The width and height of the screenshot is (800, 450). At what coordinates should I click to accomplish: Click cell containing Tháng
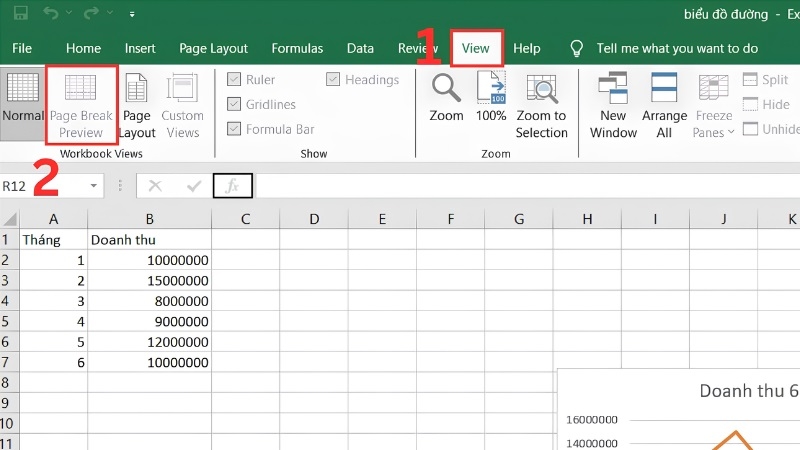point(54,239)
